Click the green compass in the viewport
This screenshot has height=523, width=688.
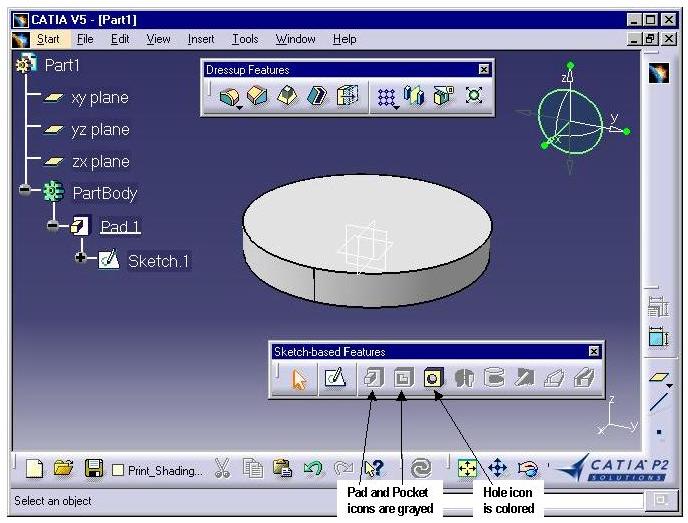(570, 121)
